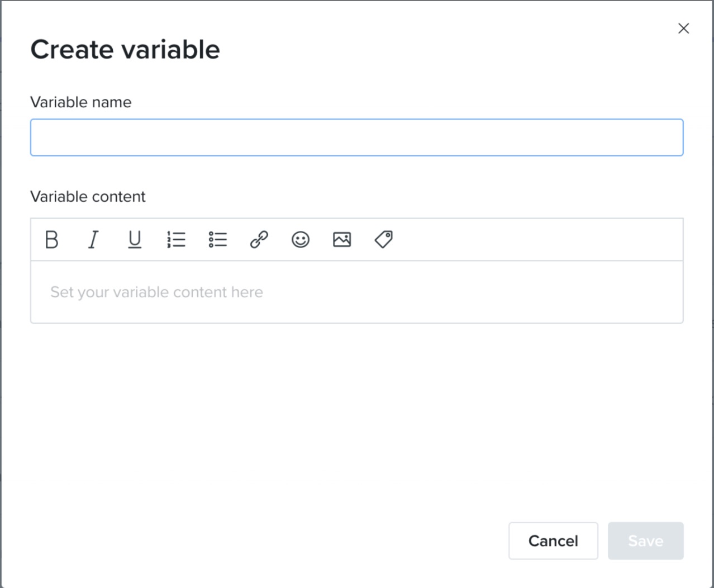Select the 'Variable content' label
The width and height of the screenshot is (714, 588).
[88, 197]
